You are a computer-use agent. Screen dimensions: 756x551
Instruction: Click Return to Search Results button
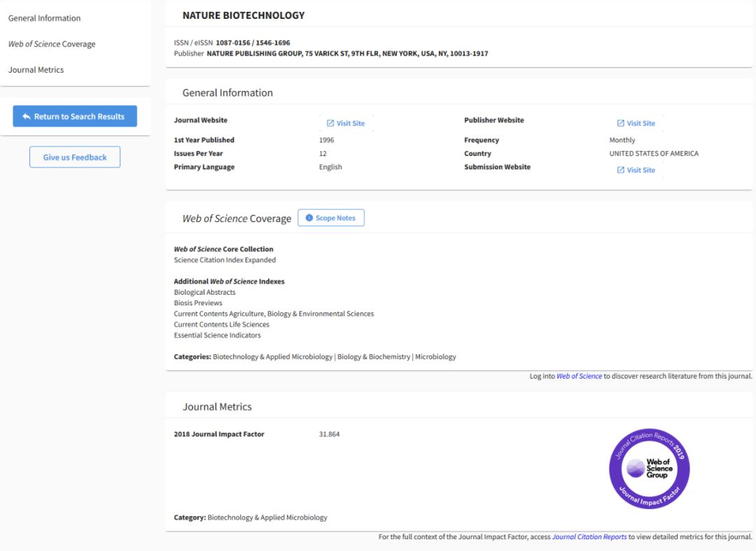tap(75, 116)
